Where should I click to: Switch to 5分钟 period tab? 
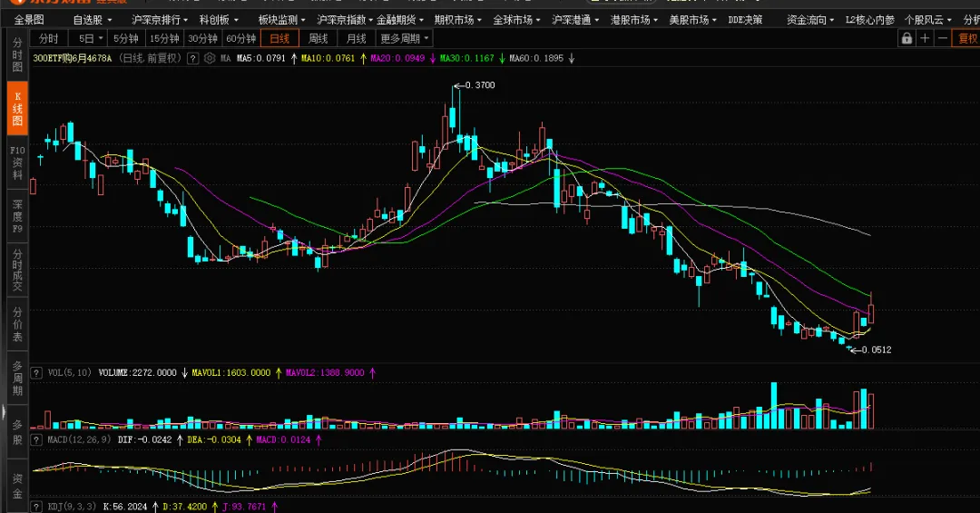pyautogui.click(x=126, y=39)
